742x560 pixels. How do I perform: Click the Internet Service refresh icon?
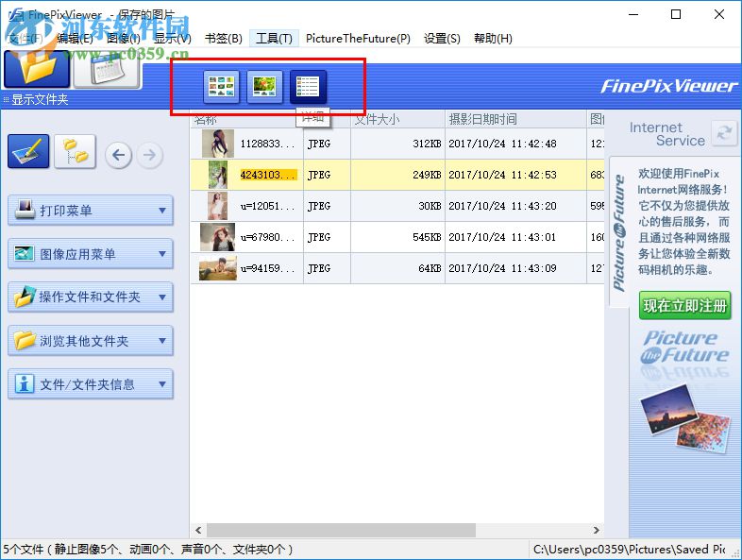[x=724, y=133]
